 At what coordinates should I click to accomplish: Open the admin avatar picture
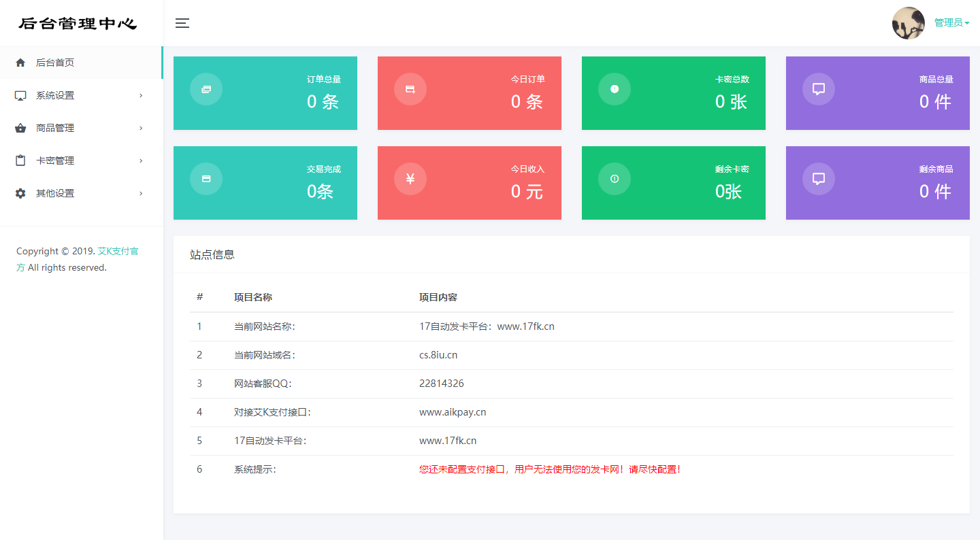point(909,23)
